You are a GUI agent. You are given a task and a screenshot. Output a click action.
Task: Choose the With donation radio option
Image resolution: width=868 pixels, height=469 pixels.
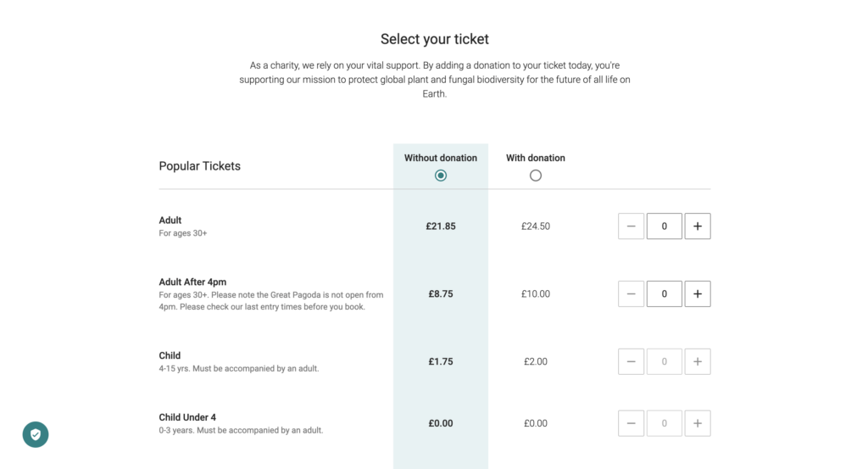tap(536, 176)
